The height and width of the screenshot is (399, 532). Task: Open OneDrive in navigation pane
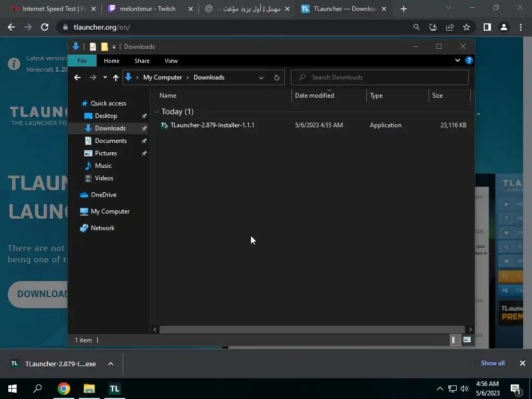coord(103,195)
